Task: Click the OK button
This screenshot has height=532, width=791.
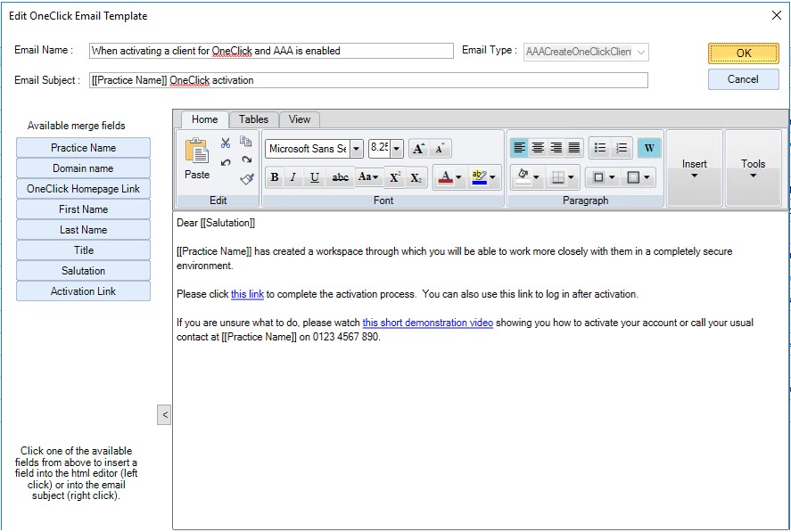Action: pyautogui.click(x=743, y=53)
